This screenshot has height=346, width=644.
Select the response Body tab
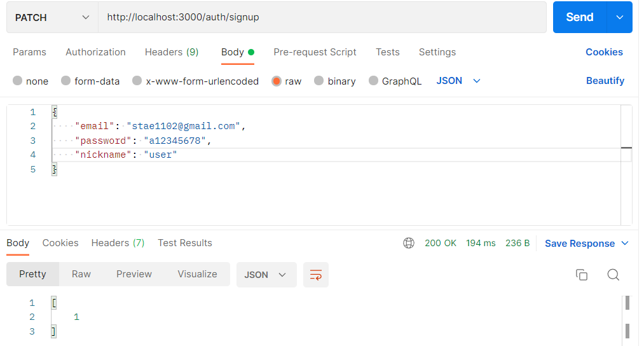[x=18, y=243]
